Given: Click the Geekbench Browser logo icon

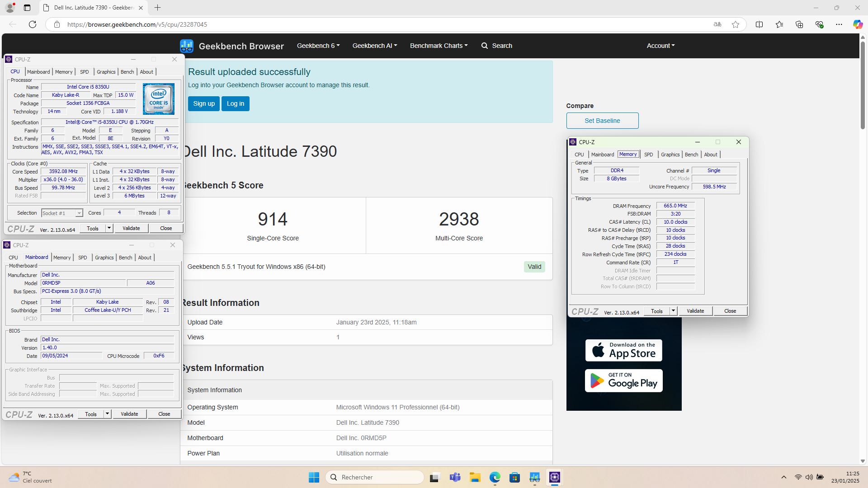Looking at the screenshot, I should [x=186, y=46].
